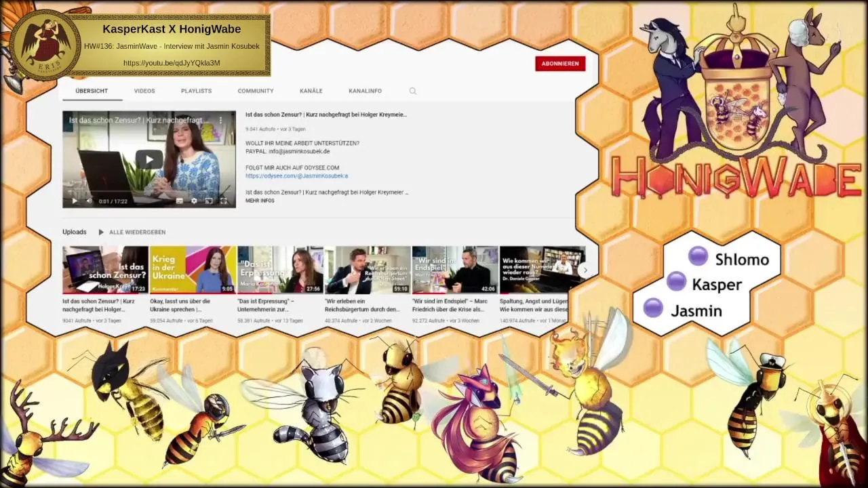This screenshot has width=868, height=488.
Task: Click the purple dot beside Jasmin
Action: coord(653,308)
